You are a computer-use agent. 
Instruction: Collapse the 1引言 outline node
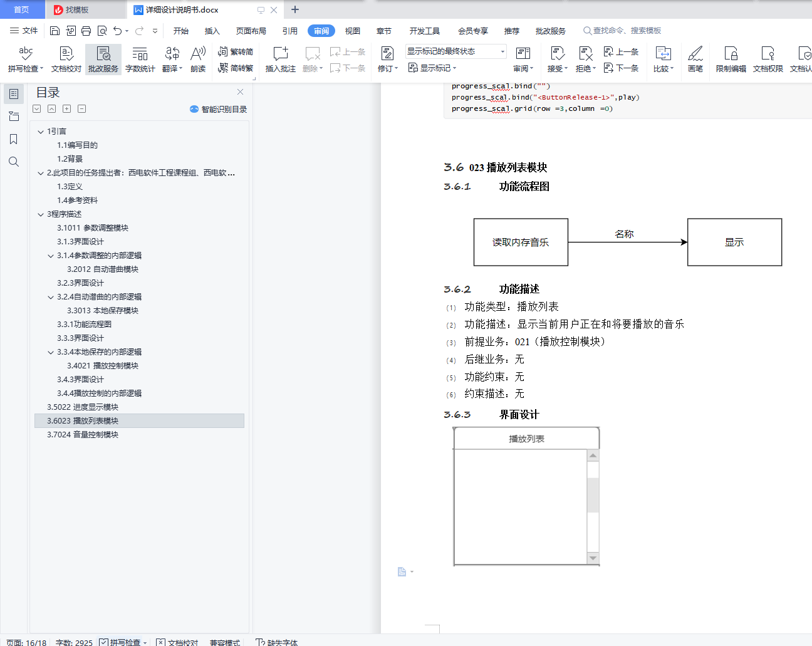point(41,132)
